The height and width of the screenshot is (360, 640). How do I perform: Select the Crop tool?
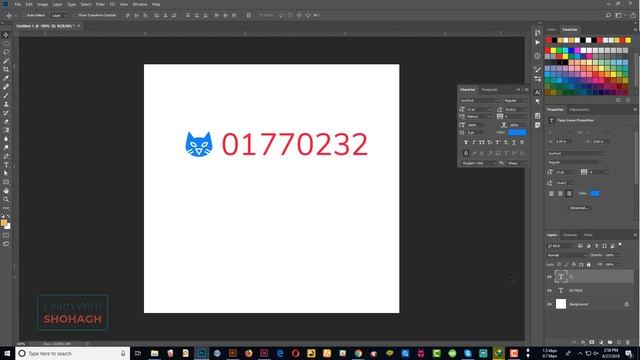tap(6, 69)
